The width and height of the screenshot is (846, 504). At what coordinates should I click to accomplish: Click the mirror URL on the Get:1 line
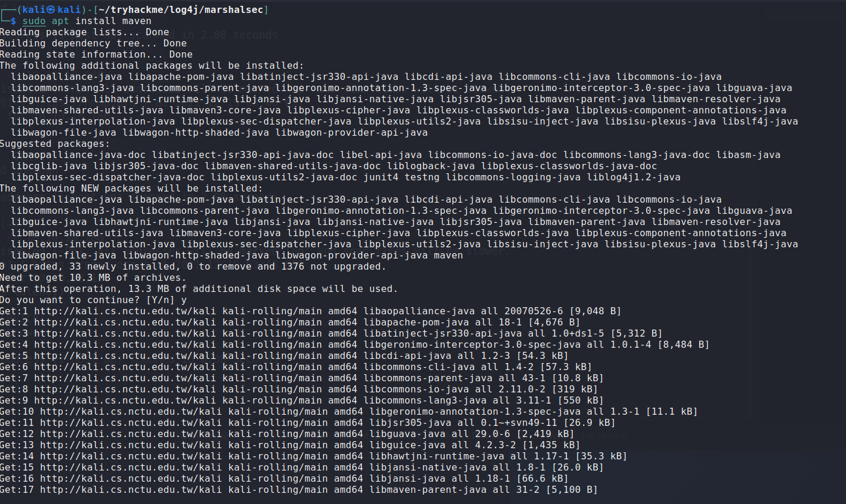(x=125, y=311)
